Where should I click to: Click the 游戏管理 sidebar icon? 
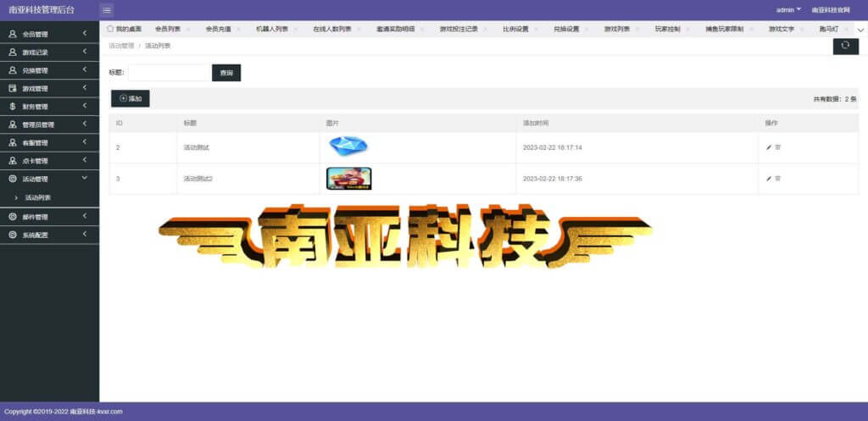point(13,88)
